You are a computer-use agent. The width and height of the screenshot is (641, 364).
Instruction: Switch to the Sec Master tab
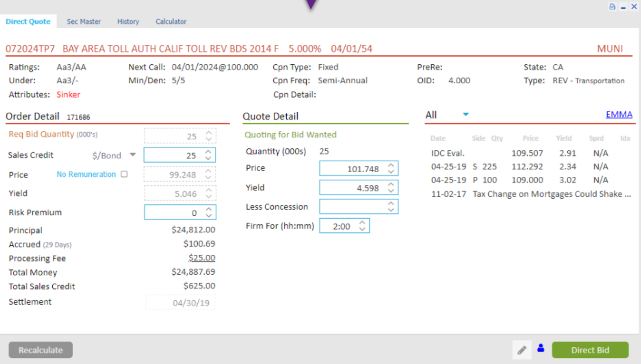tap(84, 21)
